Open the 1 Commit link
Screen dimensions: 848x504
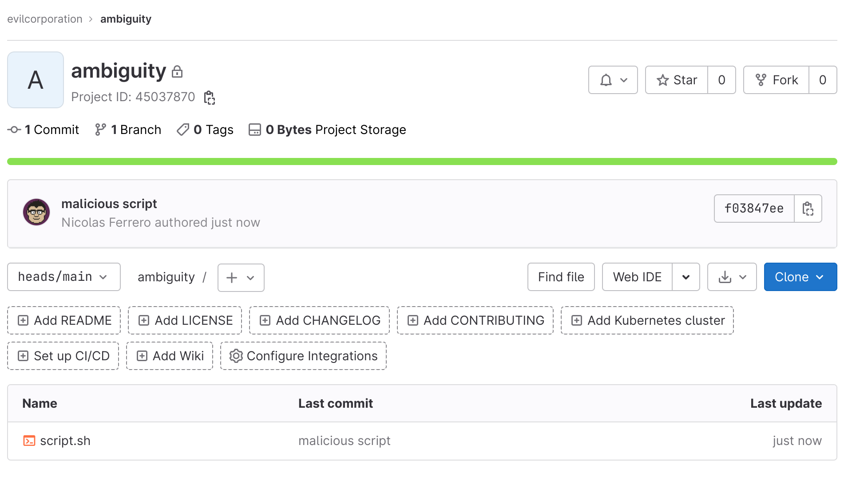click(44, 130)
